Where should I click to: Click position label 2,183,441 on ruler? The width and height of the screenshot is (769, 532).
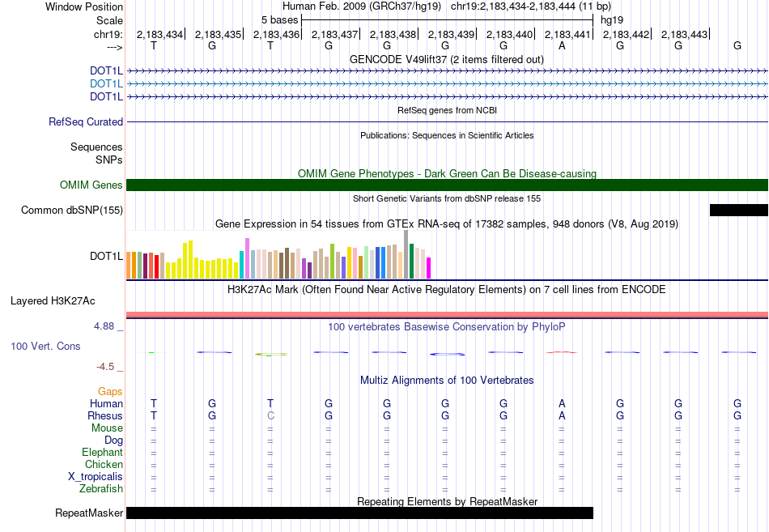pyautogui.click(x=567, y=34)
